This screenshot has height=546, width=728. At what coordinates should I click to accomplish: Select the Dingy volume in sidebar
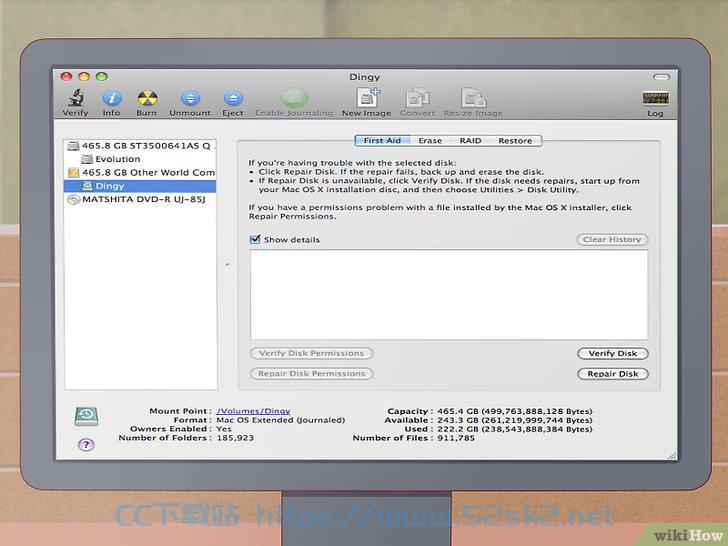click(141, 186)
